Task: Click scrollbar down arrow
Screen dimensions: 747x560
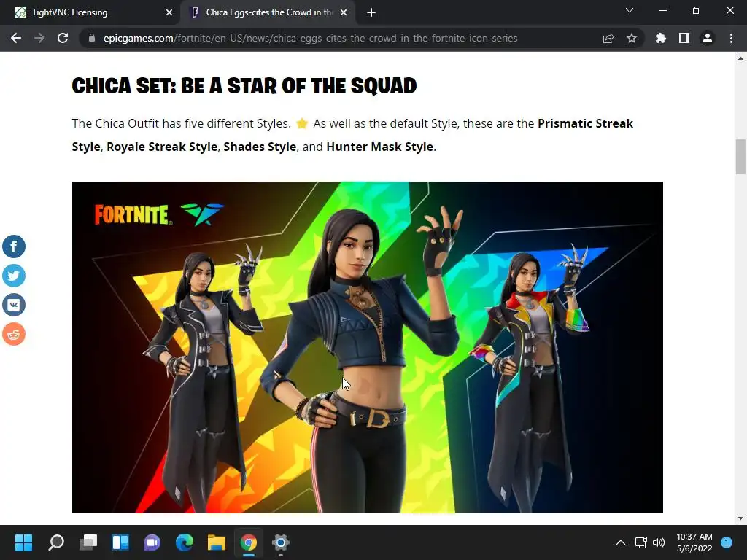Action: 740,518
